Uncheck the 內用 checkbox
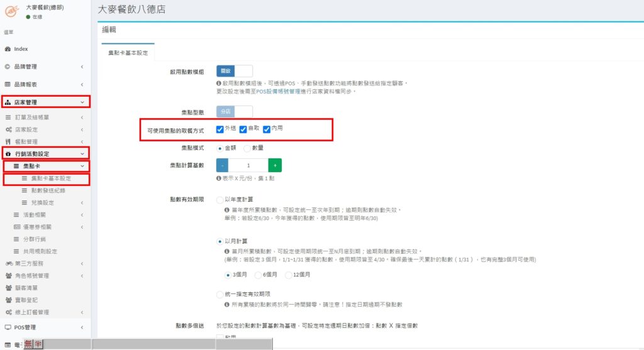 click(x=267, y=129)
